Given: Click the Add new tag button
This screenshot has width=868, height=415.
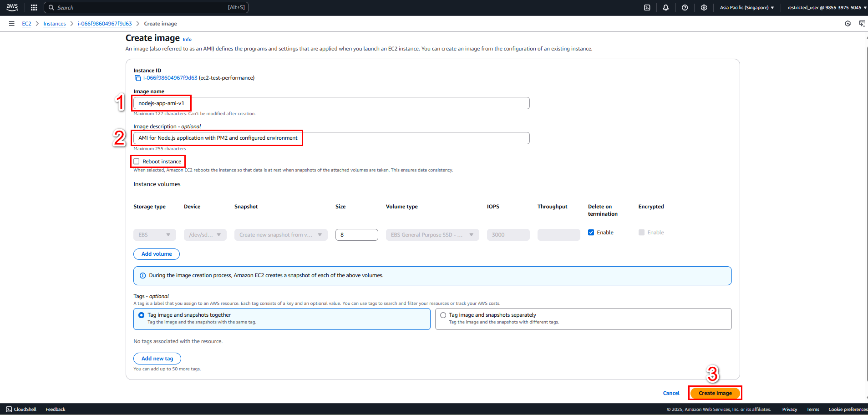Looking at the screenshot, I should 157,359.
